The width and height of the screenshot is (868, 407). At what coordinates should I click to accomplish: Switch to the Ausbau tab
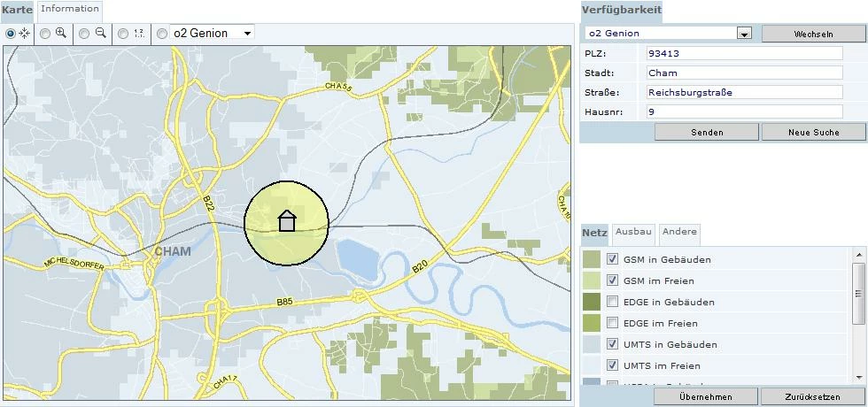tap(633, 232)
